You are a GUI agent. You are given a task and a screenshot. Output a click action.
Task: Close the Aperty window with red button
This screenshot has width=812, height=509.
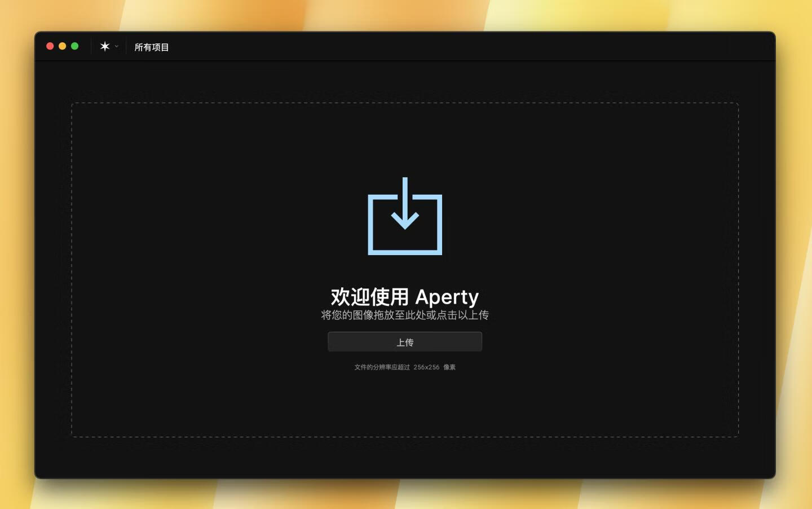pos(50,46)
